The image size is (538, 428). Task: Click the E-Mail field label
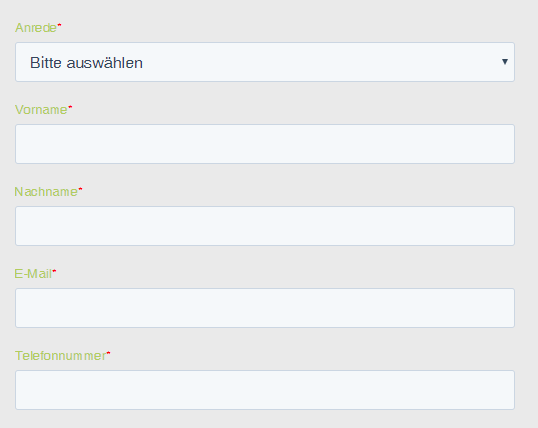(33, 274)
